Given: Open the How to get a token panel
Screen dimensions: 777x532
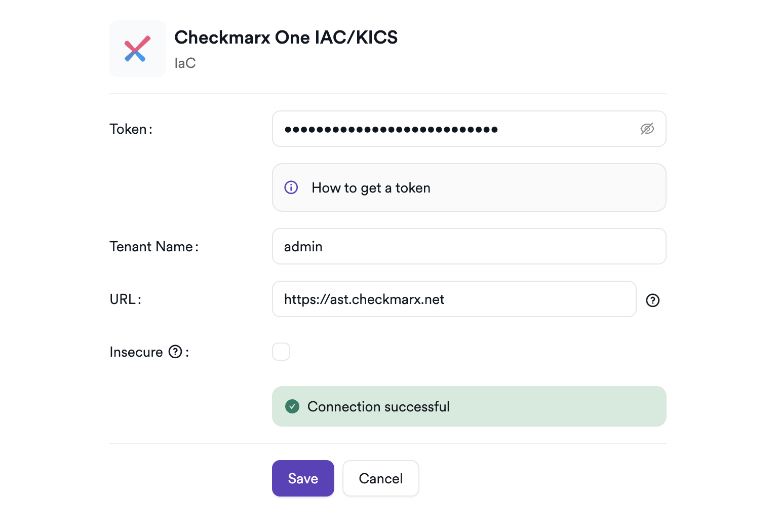Looking at the screenshot, I should (371, 187).
